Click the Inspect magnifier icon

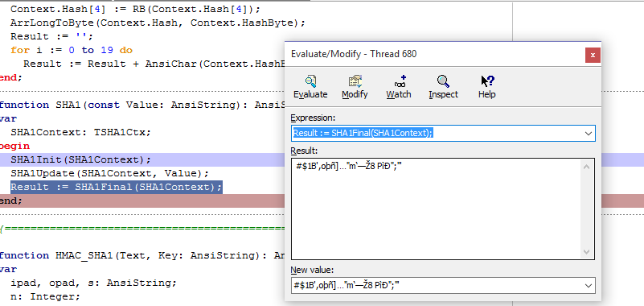point(443,81)
